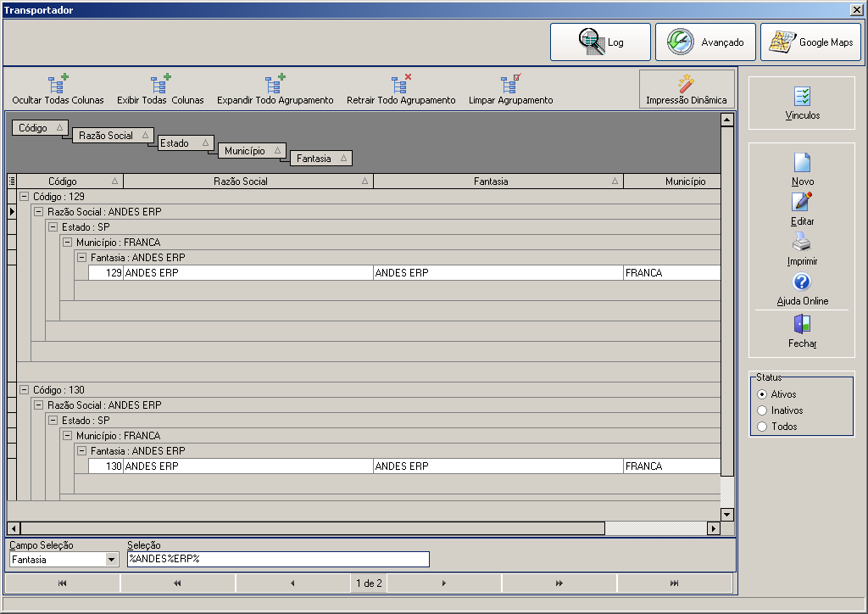Click vertical scrollbar up arrow

(726, 120)
